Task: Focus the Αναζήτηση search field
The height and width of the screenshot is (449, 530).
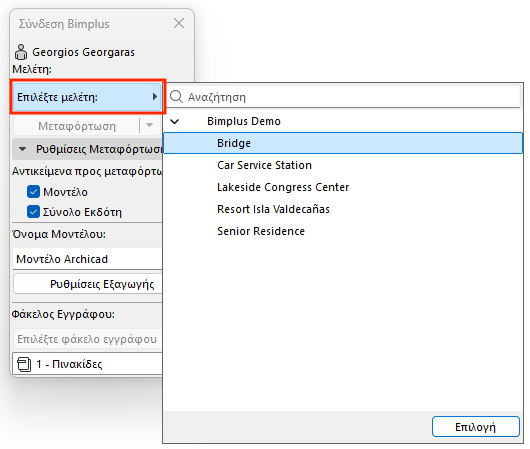Action: coord(344,97)
